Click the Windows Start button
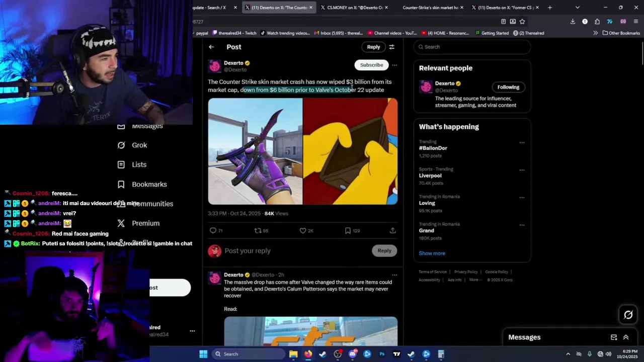644x362 pixels. [x=203, y=354]
